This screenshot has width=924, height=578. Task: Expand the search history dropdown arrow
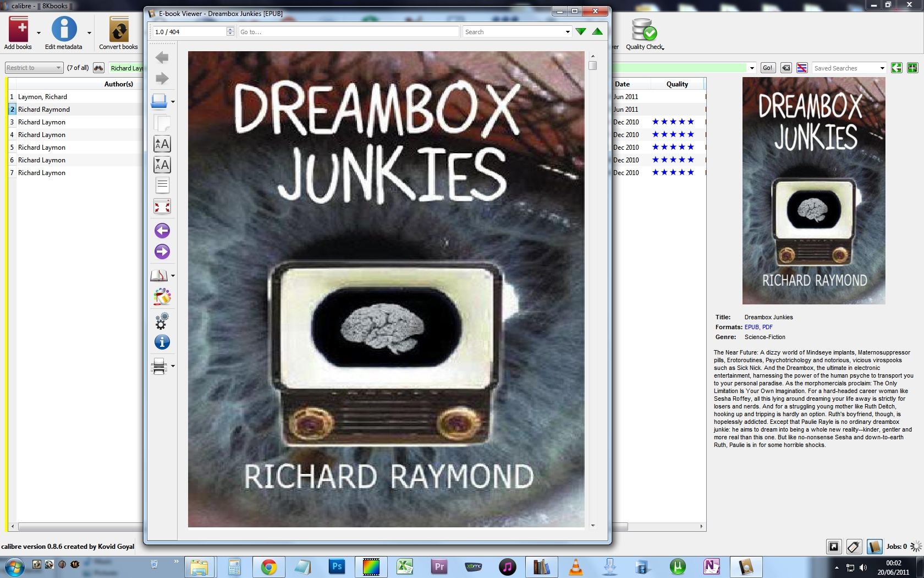coord(752,68)
